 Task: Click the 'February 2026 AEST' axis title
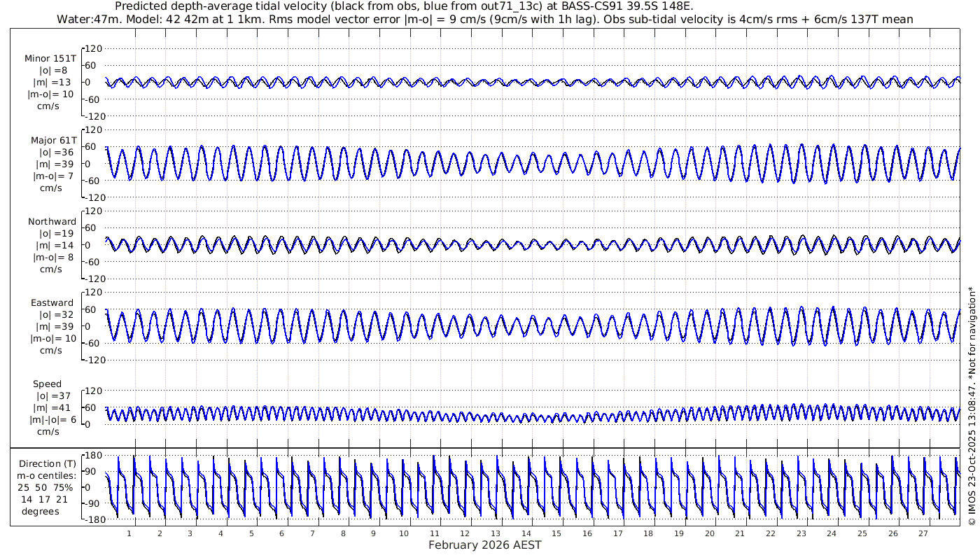click(485, 545)
